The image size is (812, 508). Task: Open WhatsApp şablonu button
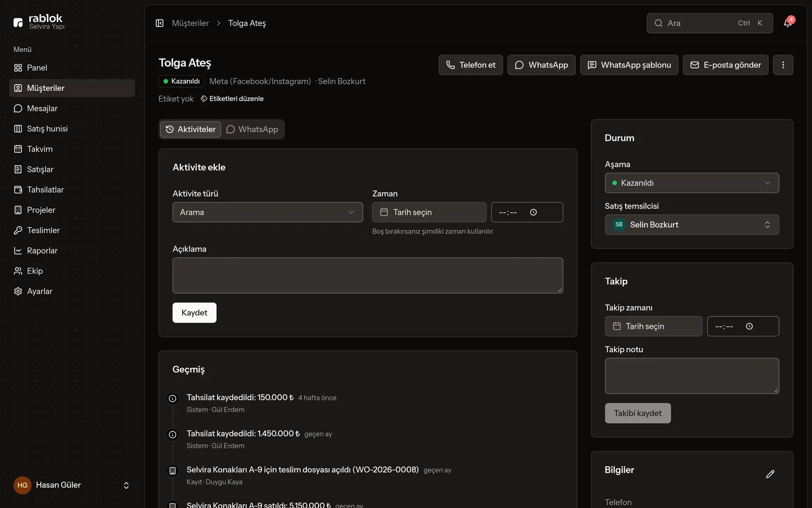pyautogui.click(x=629, y=65)
